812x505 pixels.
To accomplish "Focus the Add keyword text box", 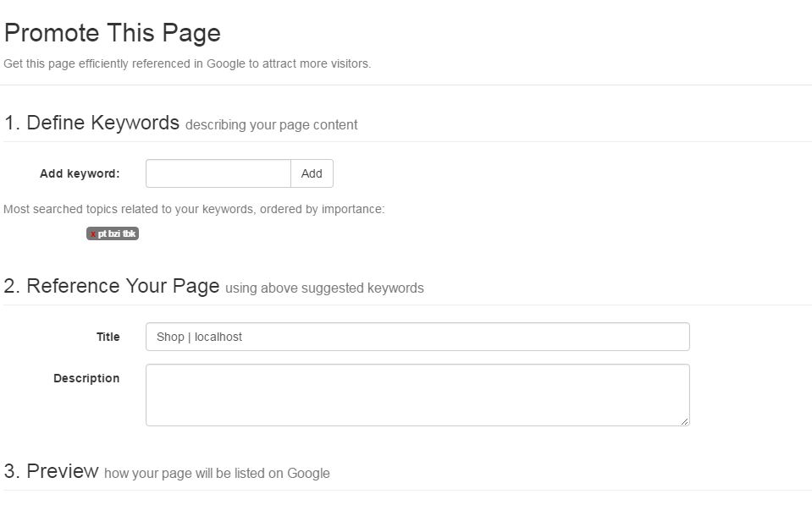I will coord(218,173).
